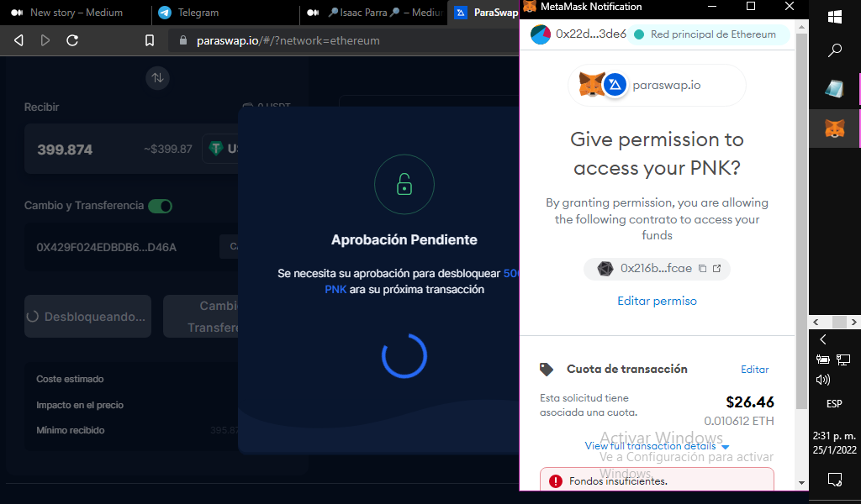Image resolution: width=861 pixels, height=504 pixels.
Task: Open contract 0x216b...fcae in block explorer
Action: pyautogui.click(x=716, y=268)
